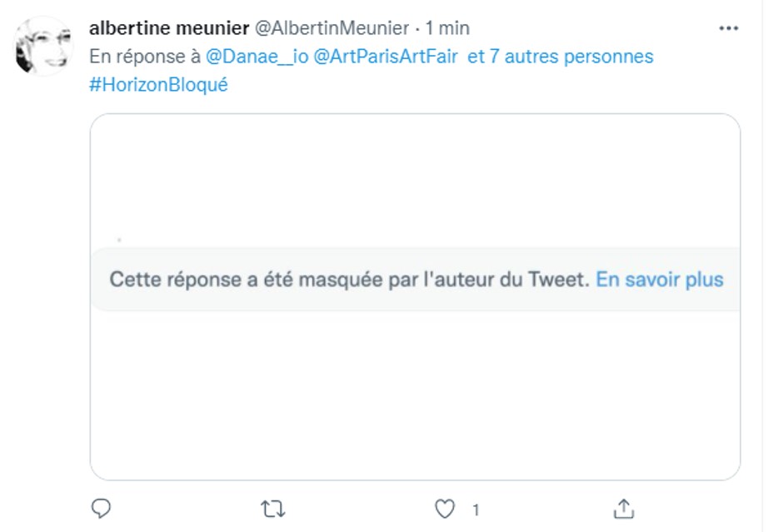Image resolution: width=768 pixels, height=532 pixels.
Task: Click the like count showing 1
Action: (x=476, y=508)
